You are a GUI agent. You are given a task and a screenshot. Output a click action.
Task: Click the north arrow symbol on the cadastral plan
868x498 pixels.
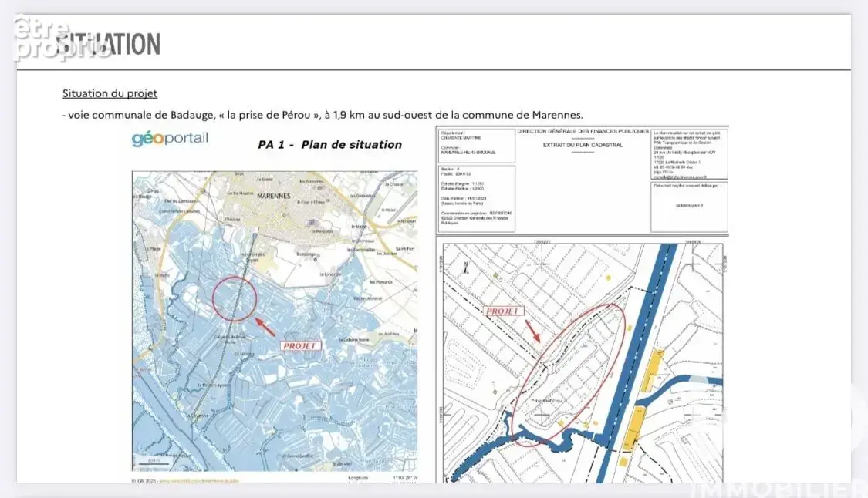[466, 268]
